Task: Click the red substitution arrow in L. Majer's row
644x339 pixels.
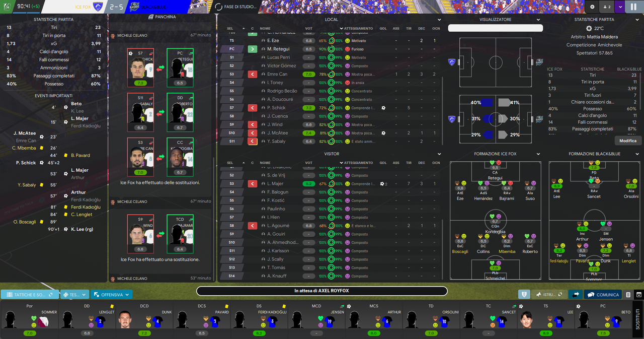Action: coord(253,184)
